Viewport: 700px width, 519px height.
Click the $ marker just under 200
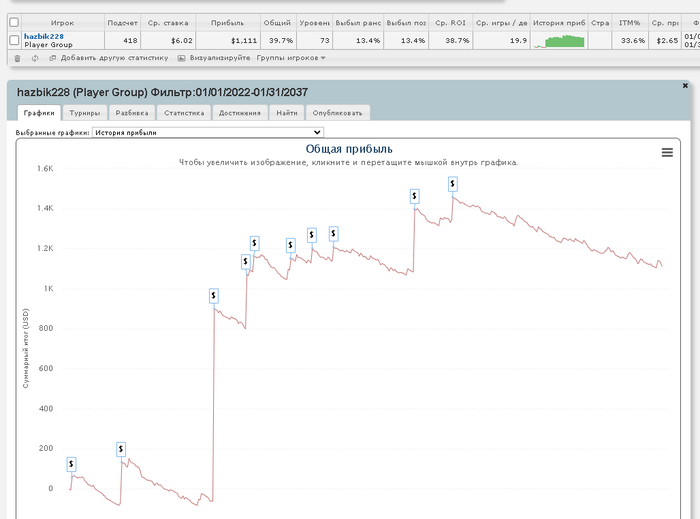121,449
